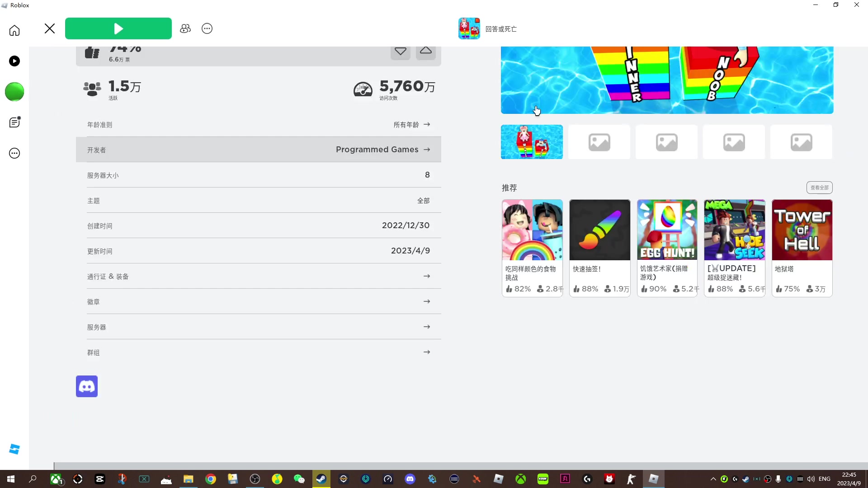
Task: Open Logitech G HUB from taskbar
Action: coord(587,479)
